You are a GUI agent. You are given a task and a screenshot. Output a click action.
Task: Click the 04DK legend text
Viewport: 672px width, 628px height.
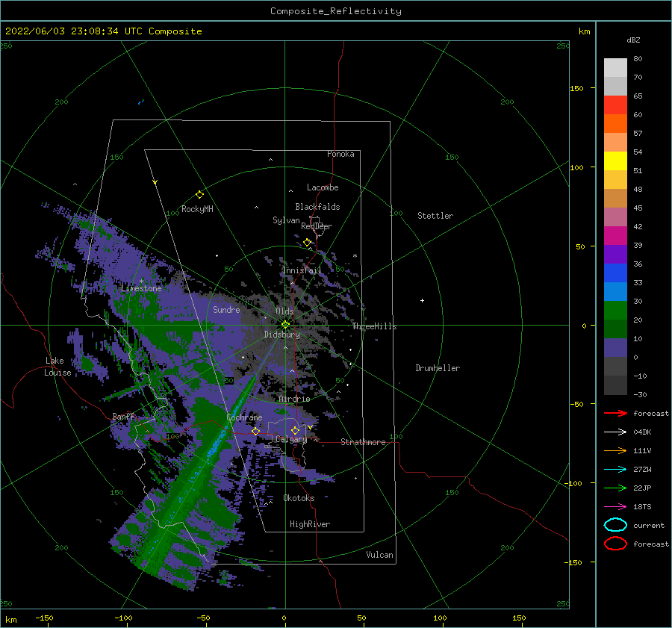tap(642, 432)
